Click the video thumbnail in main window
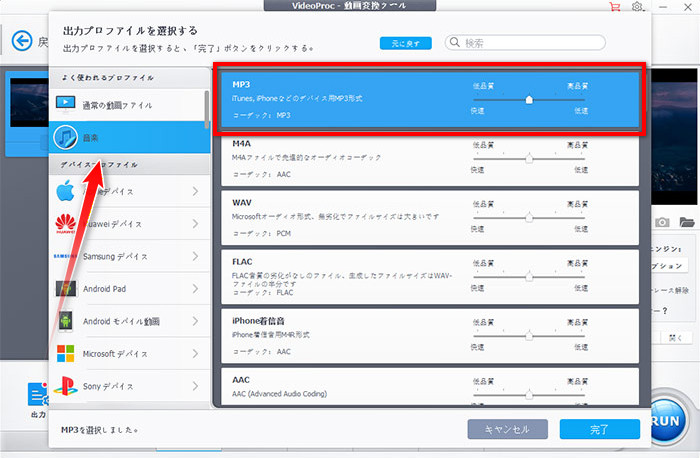 click(29, 103)
